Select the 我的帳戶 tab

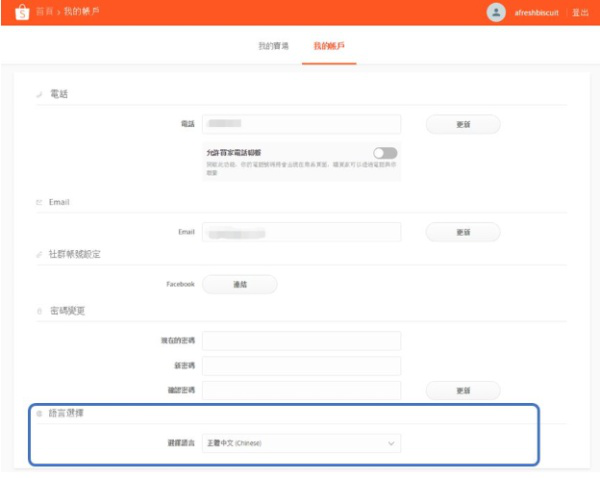point(328,47)
